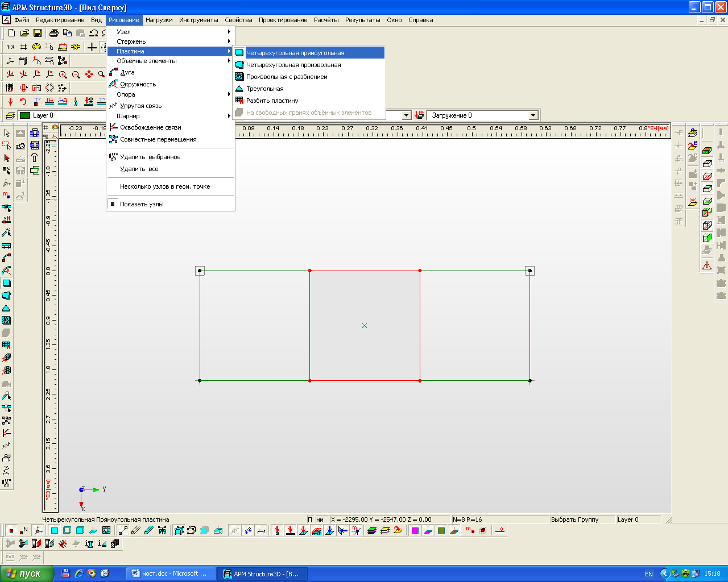This screenshot has height=582, width=728.
Task: Select 'Разбить пластину' in the submenu
Action: pyautogui.click(x=272, y=101)
